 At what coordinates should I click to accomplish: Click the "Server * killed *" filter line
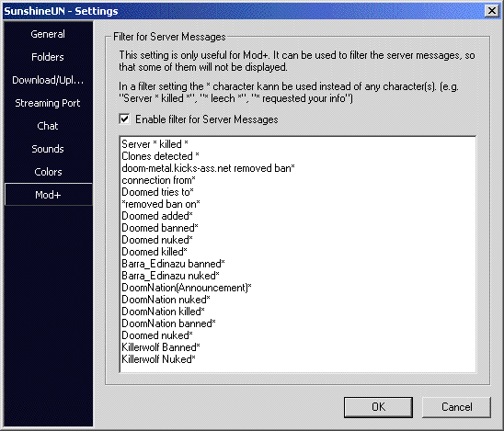pyautogui.click(x=155, y=144)
